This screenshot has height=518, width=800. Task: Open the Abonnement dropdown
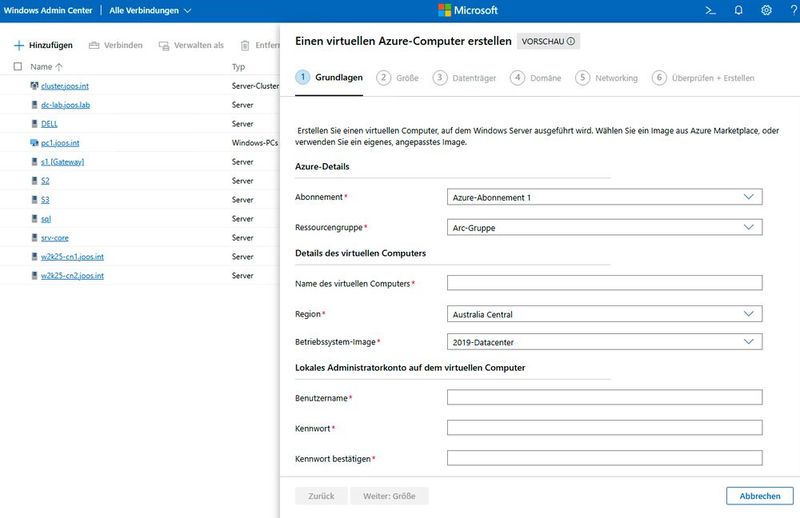click(605, 197)
